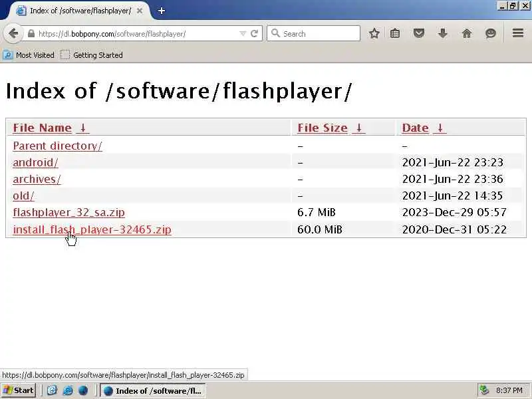Focus the Search input field
Screen dimensions: 532x399
(x=313, y=33)
